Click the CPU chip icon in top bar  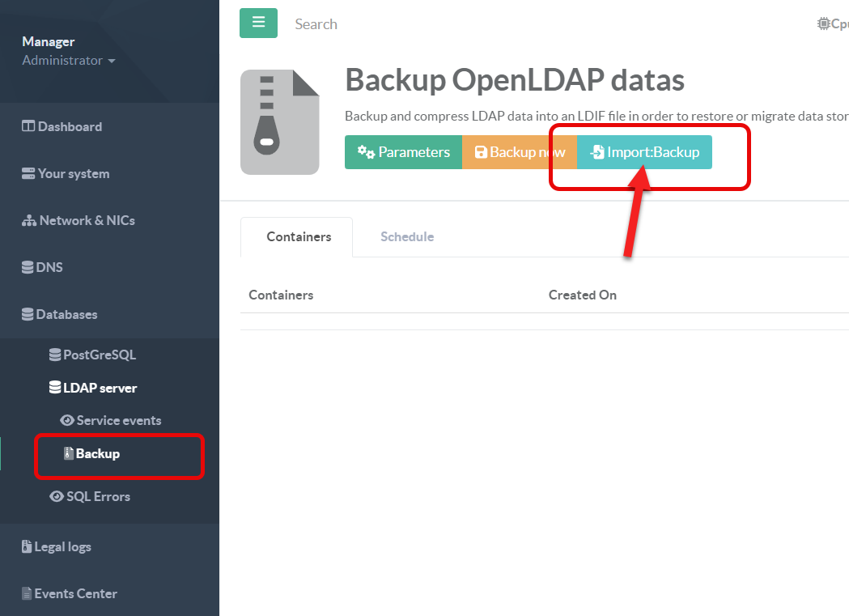823,24
